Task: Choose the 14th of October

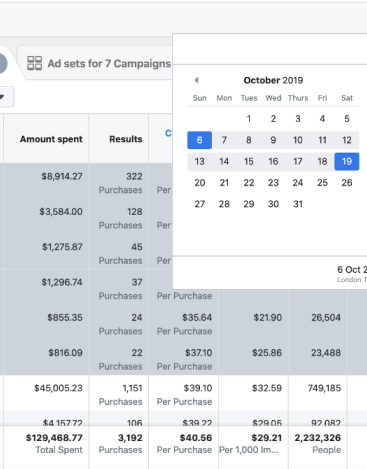Action: (x=224, y=161)
